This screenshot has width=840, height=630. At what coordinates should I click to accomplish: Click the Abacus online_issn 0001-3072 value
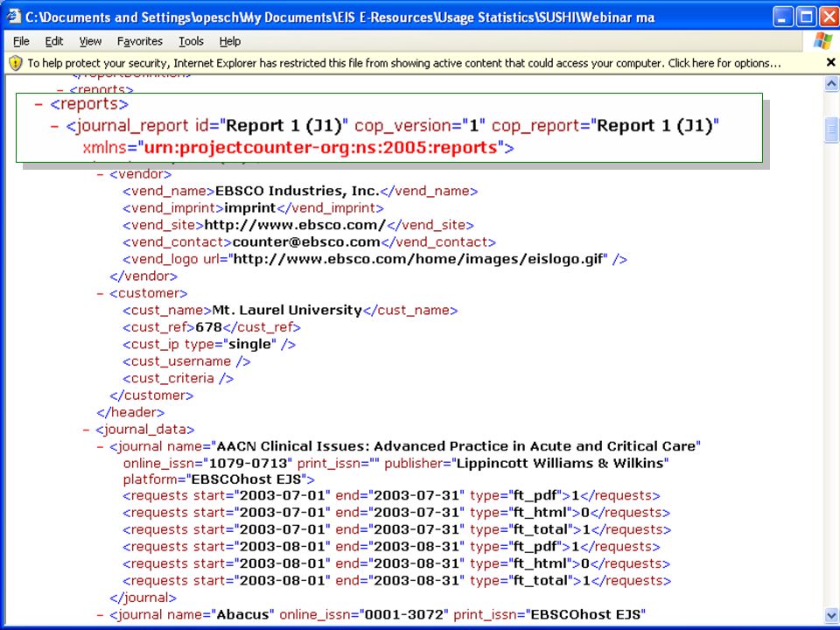pos(404,615)
